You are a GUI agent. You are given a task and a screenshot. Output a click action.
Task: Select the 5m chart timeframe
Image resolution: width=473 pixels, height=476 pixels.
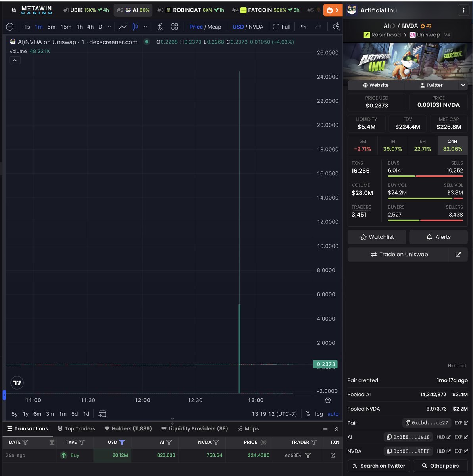(51, 27)
